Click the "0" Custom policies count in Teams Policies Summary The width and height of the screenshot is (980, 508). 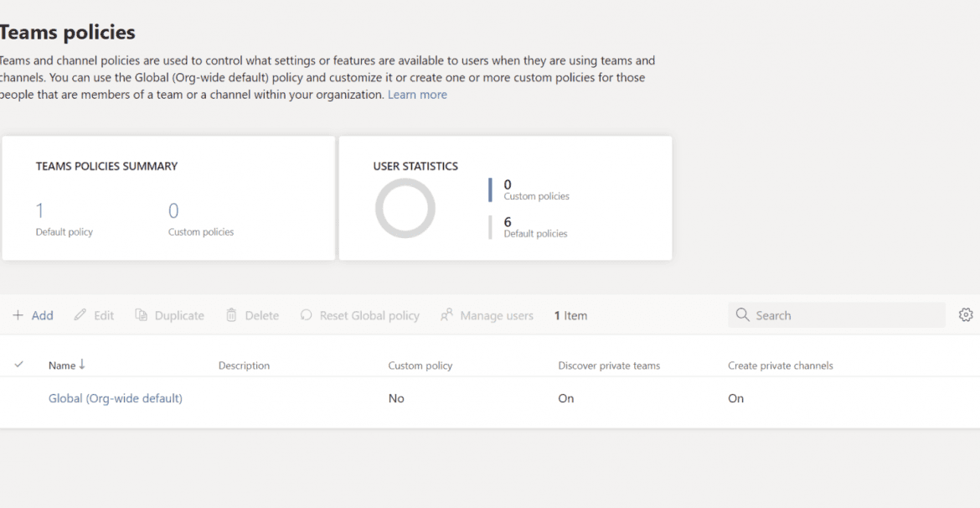(173, 211)
